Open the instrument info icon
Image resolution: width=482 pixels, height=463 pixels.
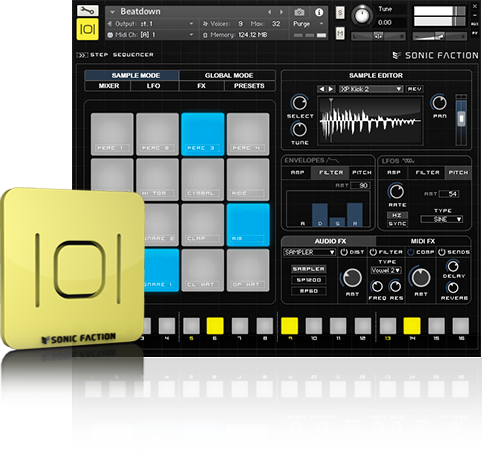point(319,12)
